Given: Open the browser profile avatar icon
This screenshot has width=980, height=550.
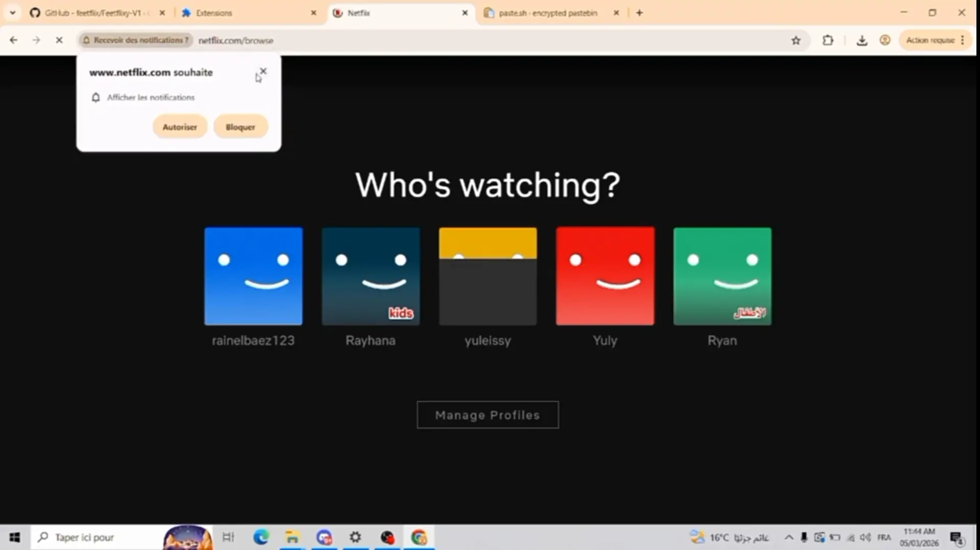Looking at the screenshot, I should [885, 40].
